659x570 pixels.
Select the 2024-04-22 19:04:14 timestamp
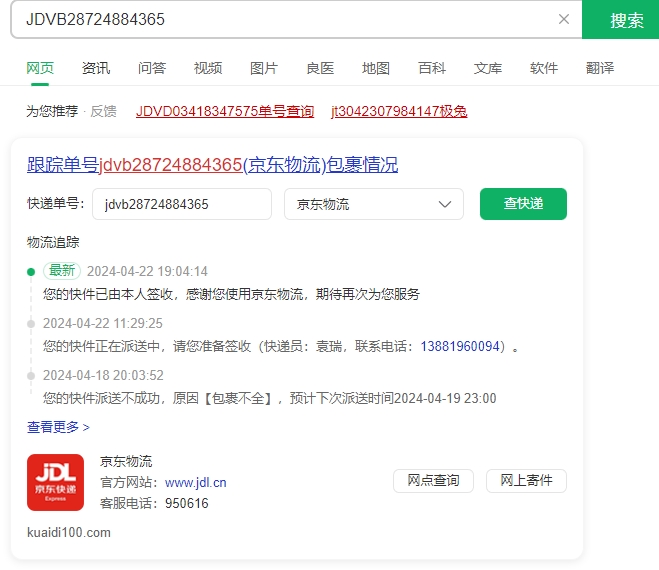point(147,272)
